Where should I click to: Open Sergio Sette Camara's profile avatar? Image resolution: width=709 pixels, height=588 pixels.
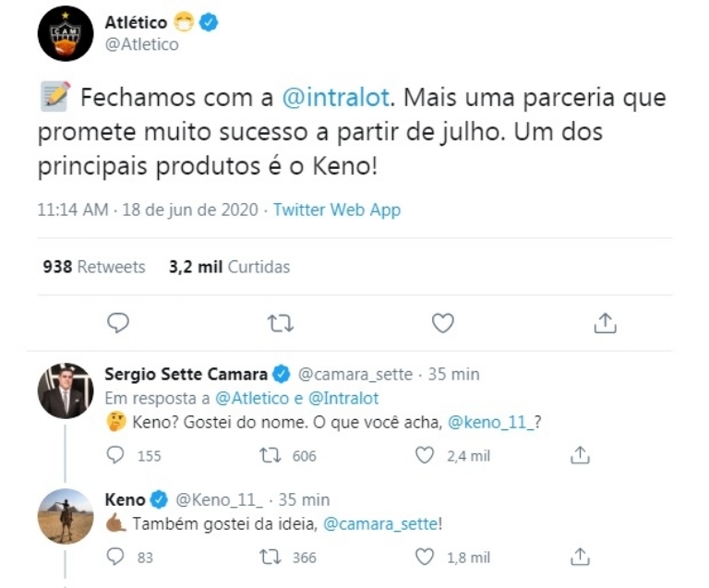[x=65, y=390]
